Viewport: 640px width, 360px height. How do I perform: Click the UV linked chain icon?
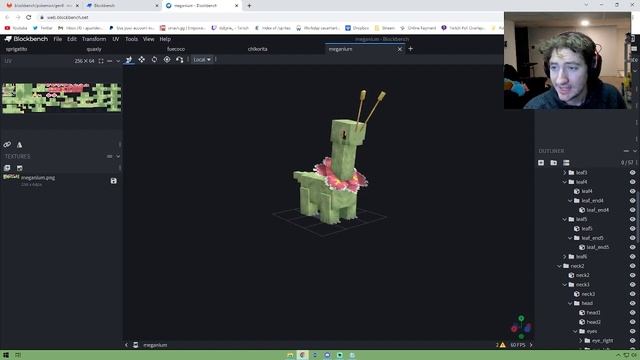[7, 144]
